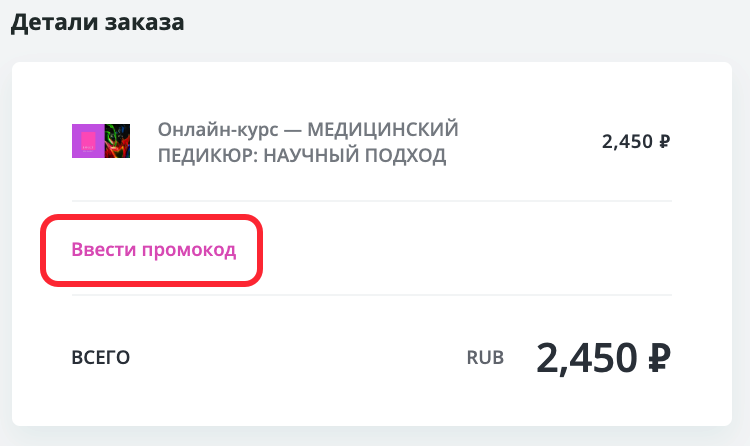Click the word "МЕДИЦИНСКИЙ" in the course name
Screen dimensions: 750x446
tap(383, 129)
